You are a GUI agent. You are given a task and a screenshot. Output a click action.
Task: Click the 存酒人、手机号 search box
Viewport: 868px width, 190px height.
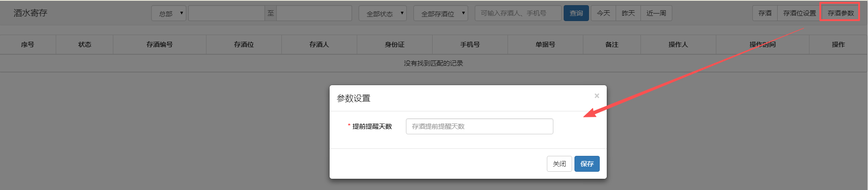(x=518, y=13)
